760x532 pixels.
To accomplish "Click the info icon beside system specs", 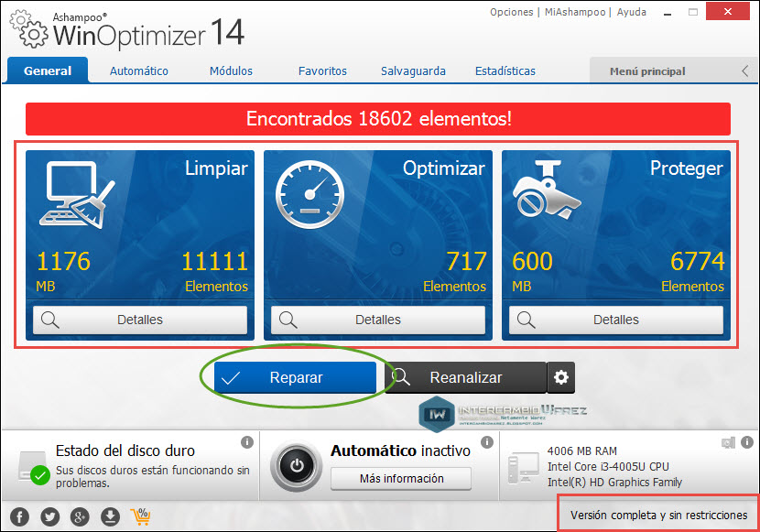I will click(x=747, y=442).
